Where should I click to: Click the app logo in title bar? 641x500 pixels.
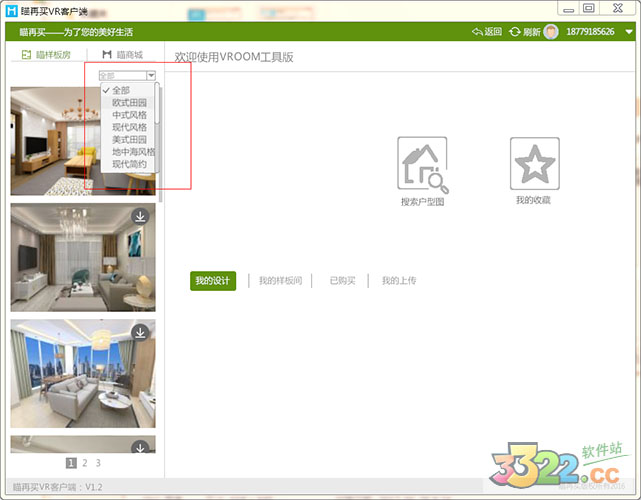[x=11, y=11]
